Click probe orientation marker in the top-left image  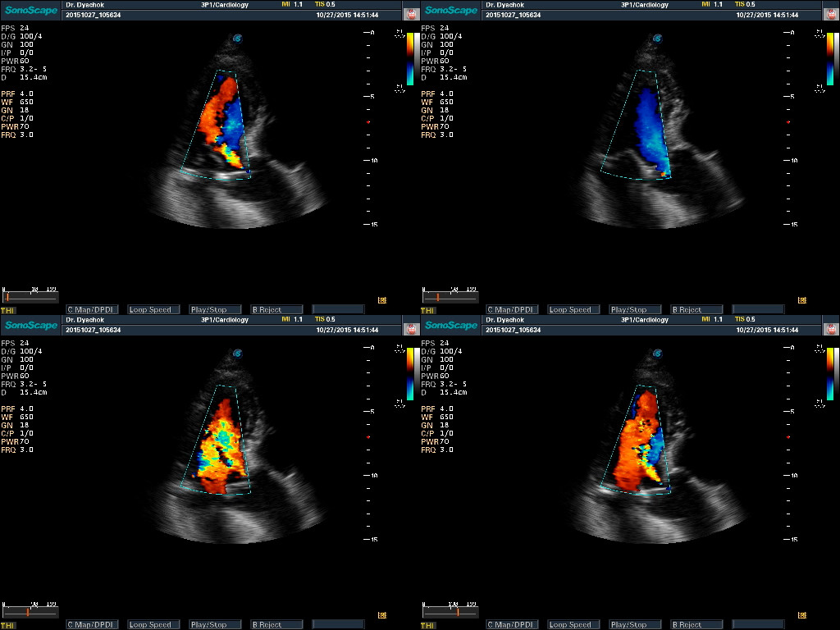[x=237, y=39]
